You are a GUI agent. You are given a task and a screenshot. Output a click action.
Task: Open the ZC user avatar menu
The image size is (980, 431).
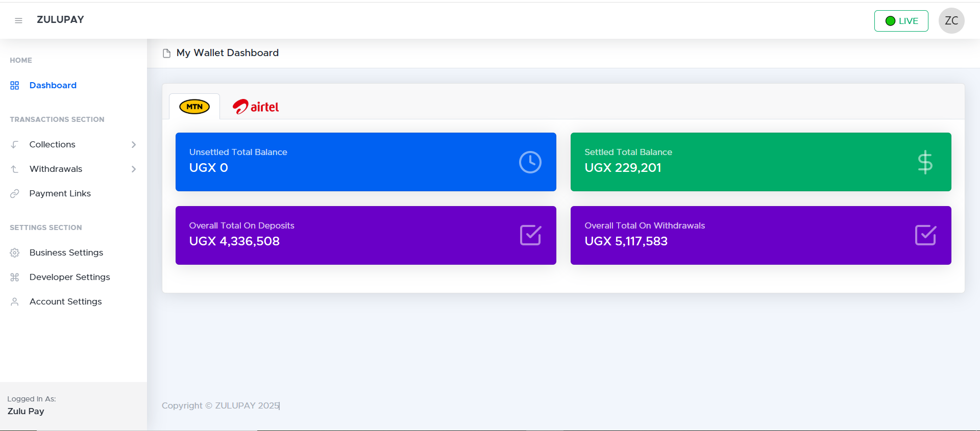pos(951,21)
